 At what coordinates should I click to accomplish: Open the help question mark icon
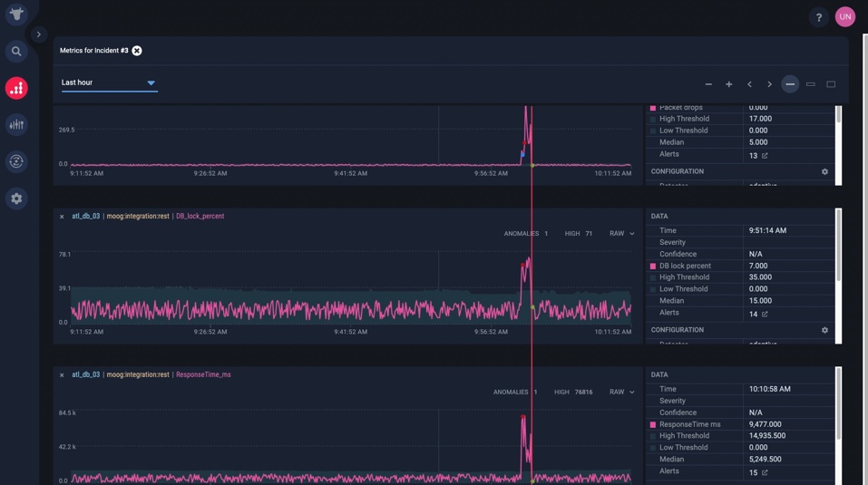[819, 17]
